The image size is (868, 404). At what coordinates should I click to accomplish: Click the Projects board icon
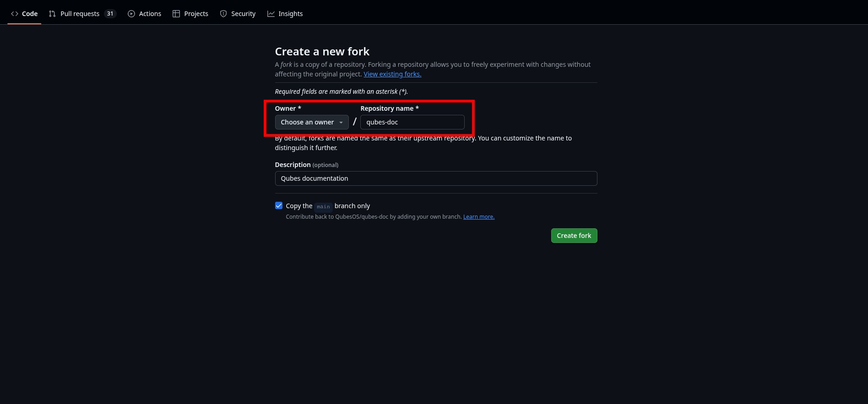click(176, 14)
